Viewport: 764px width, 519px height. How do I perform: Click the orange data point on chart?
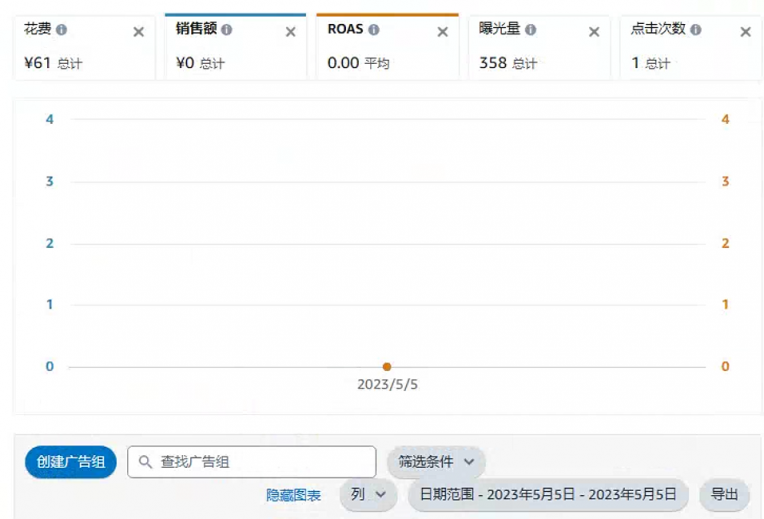(387, 367)
